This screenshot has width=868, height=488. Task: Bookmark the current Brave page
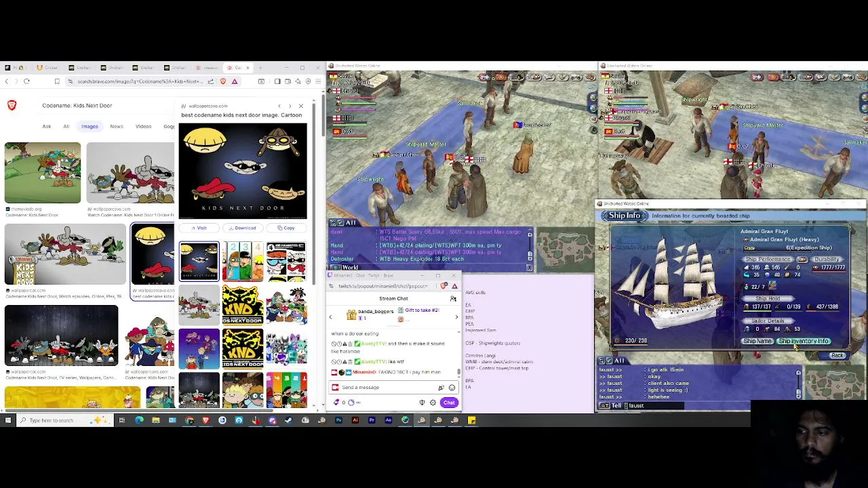point(57,81)
